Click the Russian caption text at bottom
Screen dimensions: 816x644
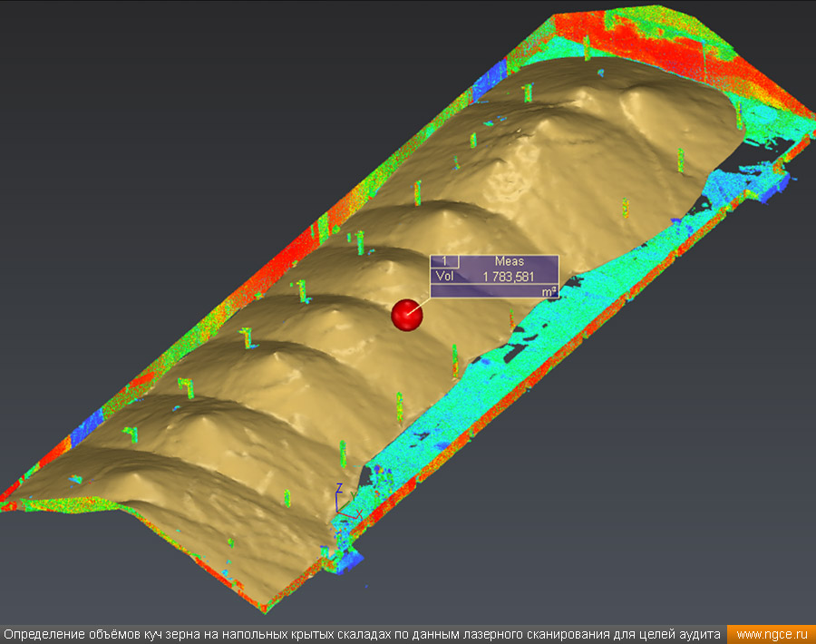363,634
